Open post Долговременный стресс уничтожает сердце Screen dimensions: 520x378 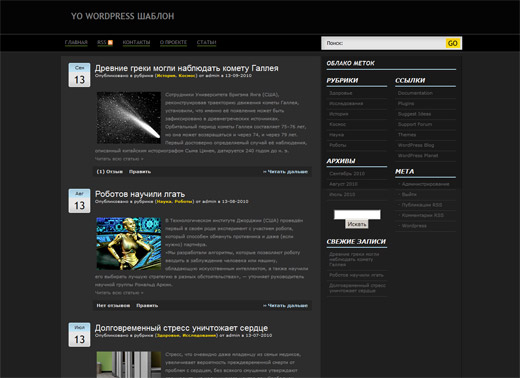[181, 328]
